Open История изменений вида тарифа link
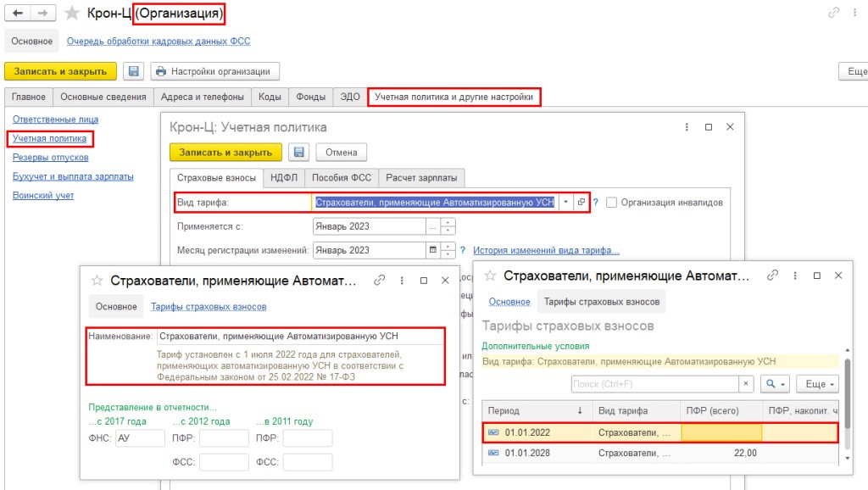 click(546, 250)
